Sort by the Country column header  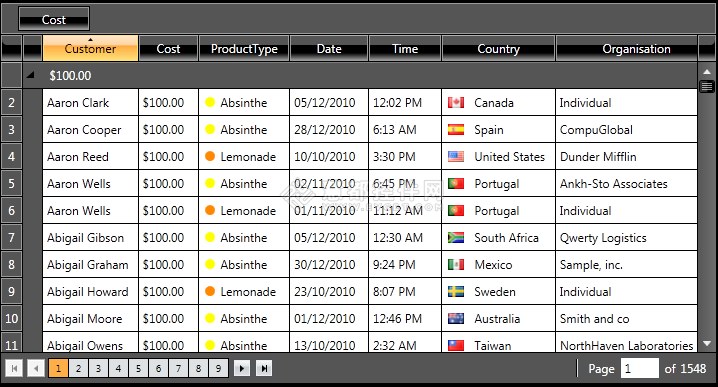[x=498, y=48]
